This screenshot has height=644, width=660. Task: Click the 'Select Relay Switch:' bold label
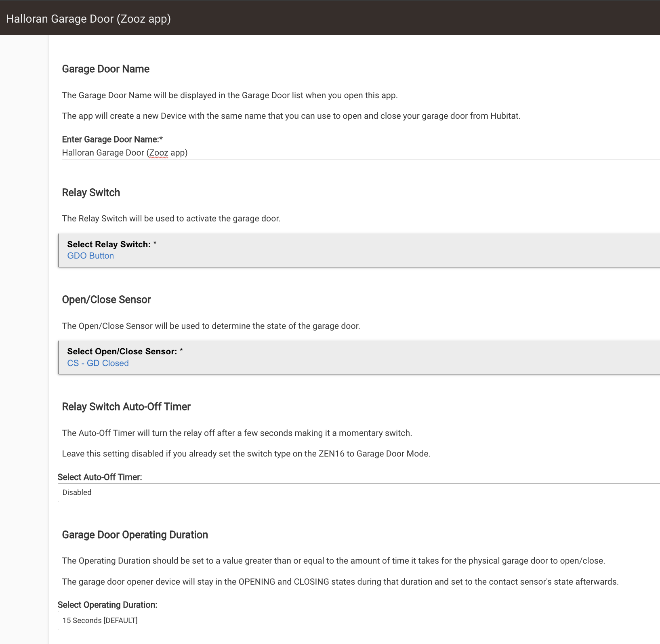[x=109, y=244]
